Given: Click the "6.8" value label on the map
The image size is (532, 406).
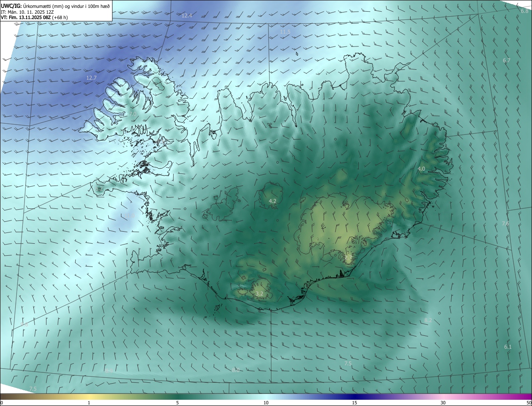Looking at the screenshot, I should click(525, 11).
